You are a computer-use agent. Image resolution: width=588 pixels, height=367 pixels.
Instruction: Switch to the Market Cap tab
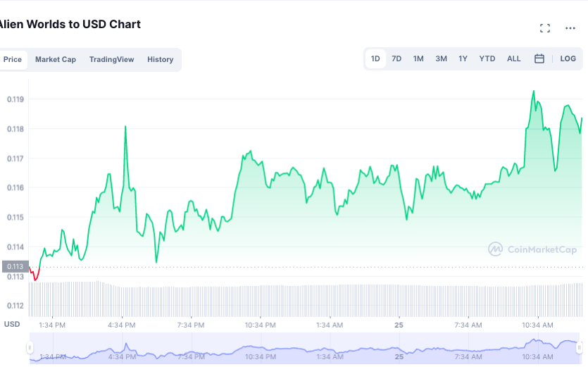tap(56, 59)
